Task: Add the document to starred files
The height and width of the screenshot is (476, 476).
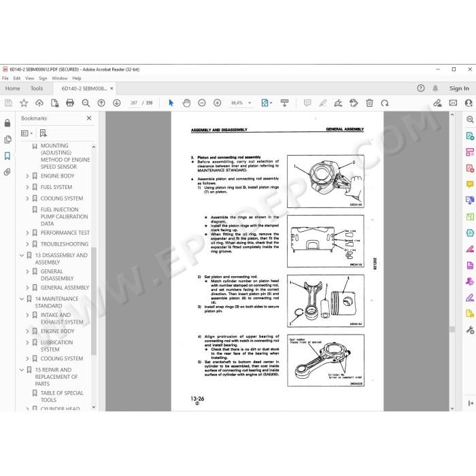Action: click(24, 103)
